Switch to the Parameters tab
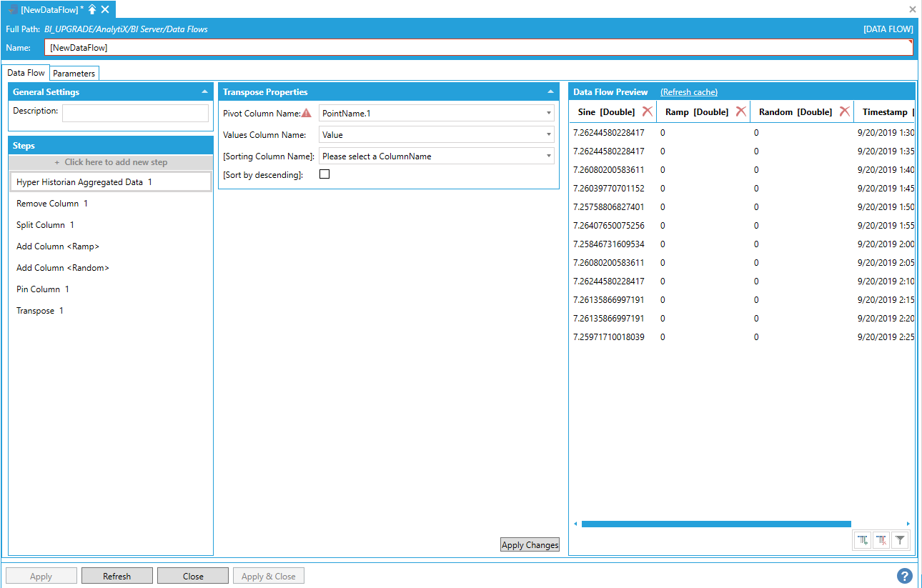Screen dimensions: 922x588 click(x=74, y=74)
